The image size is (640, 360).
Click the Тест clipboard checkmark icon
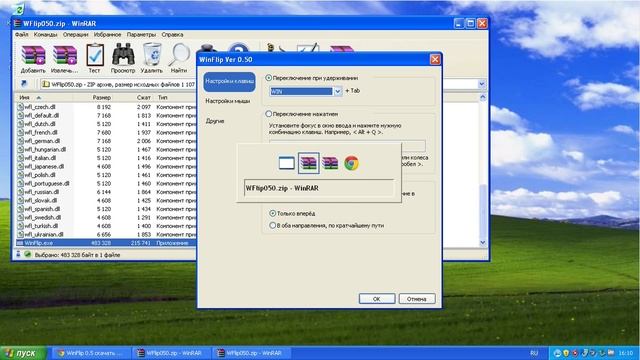[95, 55]
